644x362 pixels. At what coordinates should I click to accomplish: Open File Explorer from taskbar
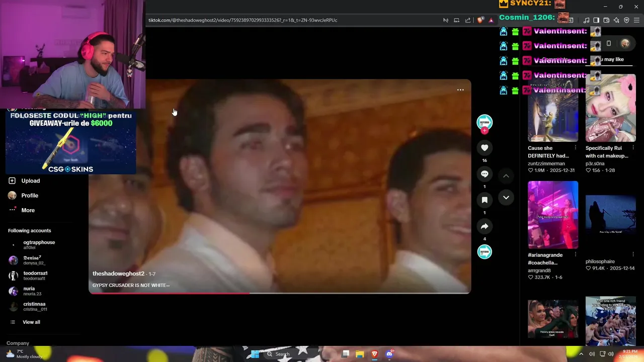tap(360, 354)
